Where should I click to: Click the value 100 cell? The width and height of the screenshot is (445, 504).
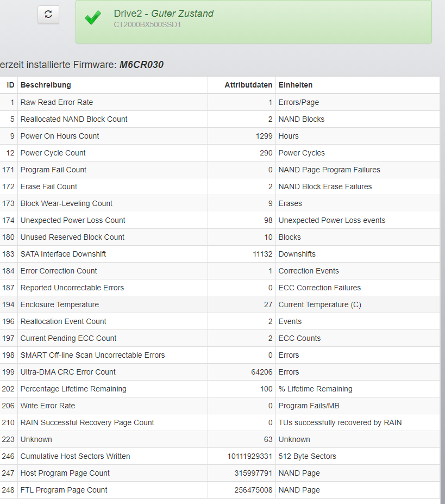coord(266,389)
